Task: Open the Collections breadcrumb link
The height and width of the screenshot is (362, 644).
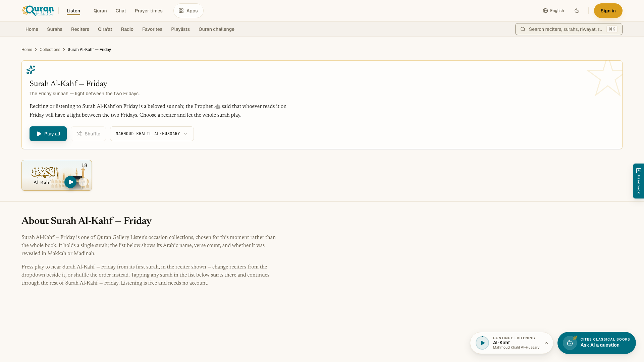Action: (50, 50)
